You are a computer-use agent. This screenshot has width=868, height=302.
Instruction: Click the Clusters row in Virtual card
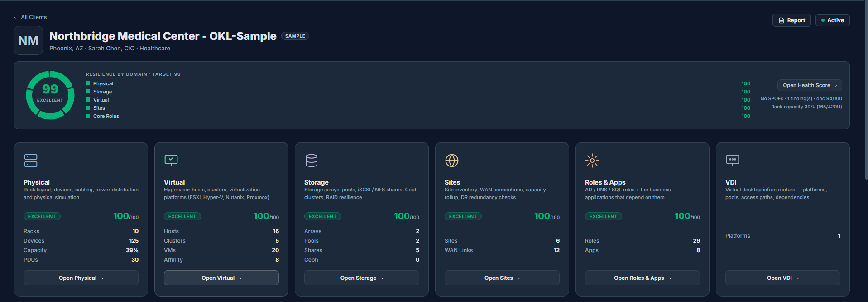coord(221,241)
